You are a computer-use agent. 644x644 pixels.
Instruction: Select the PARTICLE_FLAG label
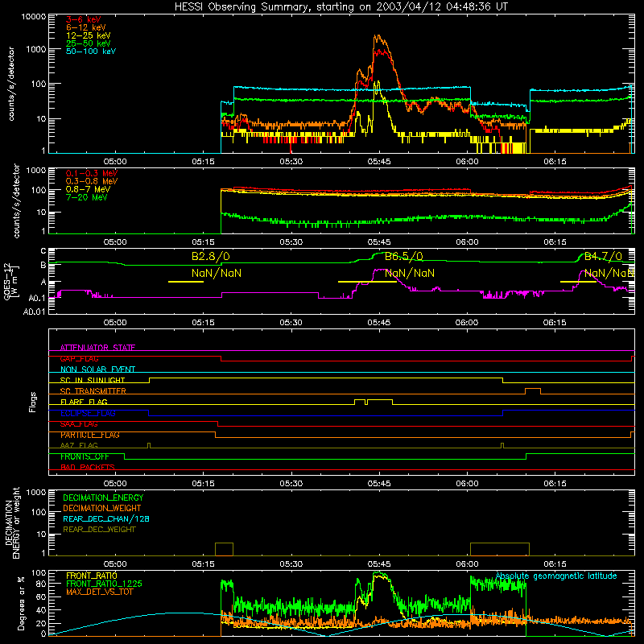(x=90, y=435)
